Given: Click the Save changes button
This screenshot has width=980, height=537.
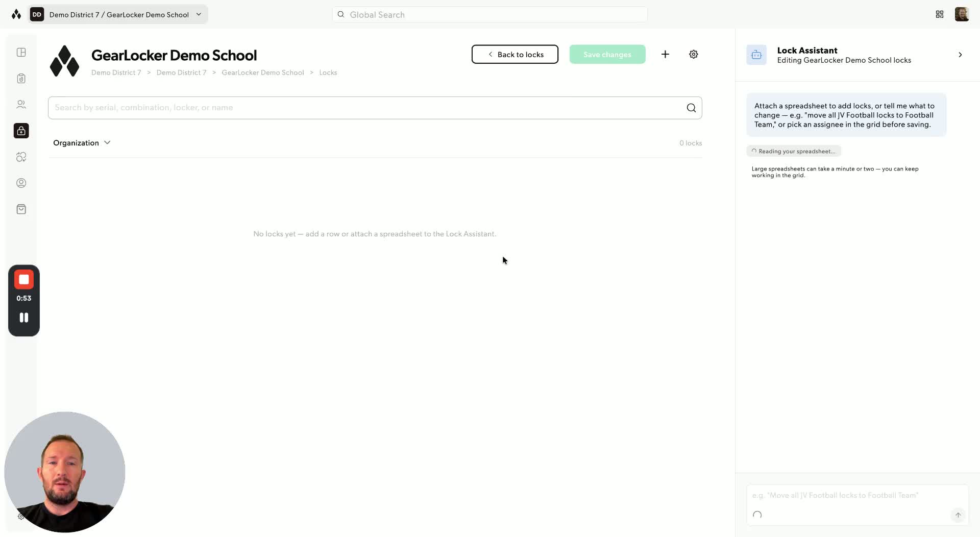Looking at the screenshot, I should [x=607, y=54].
